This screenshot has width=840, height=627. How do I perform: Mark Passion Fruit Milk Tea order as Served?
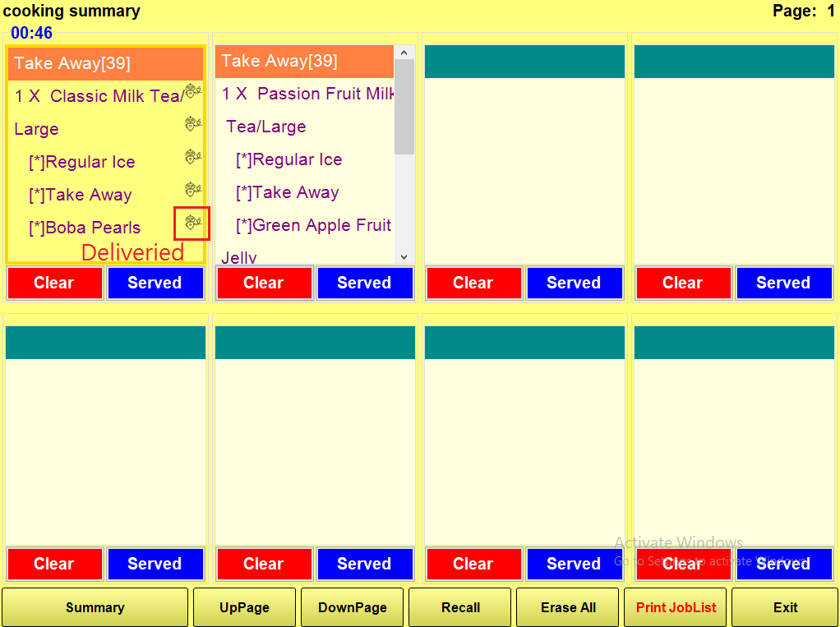365,283
